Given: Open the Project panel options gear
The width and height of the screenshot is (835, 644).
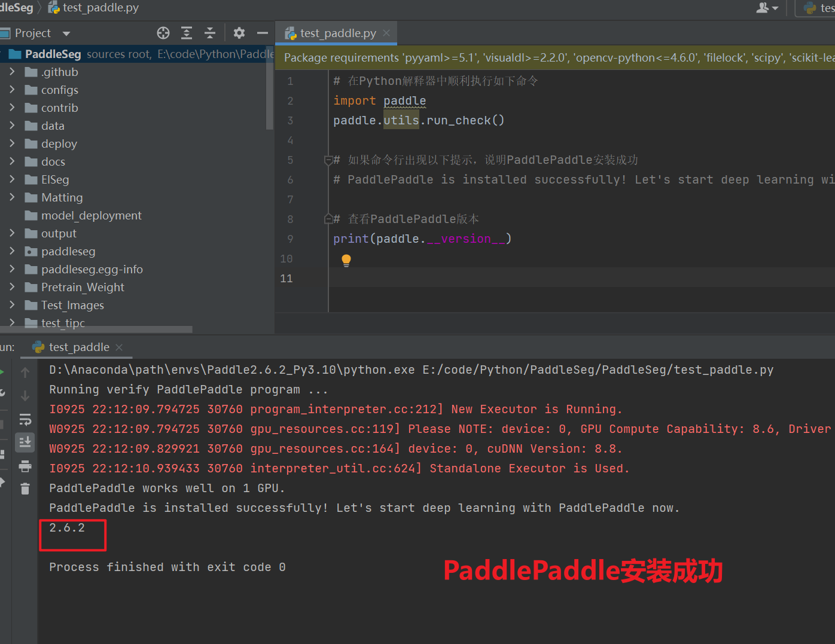Looking at the screenshot, I should (239, 33).
